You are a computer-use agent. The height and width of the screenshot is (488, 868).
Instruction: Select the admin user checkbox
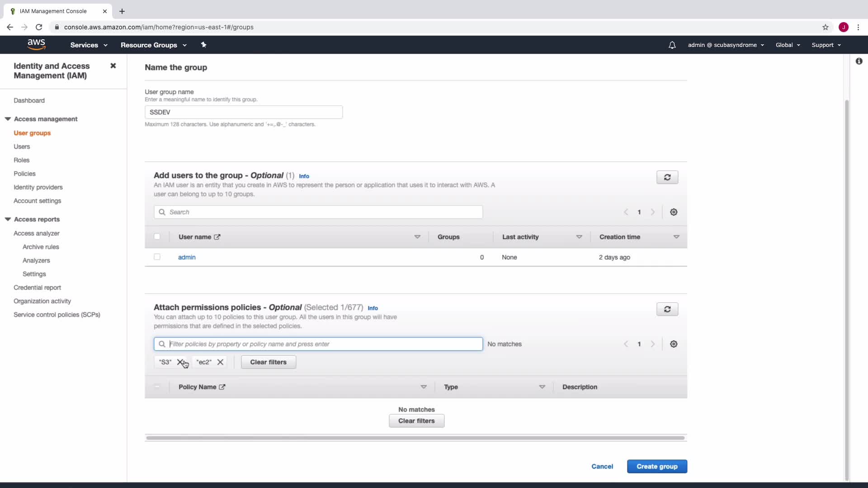(157, 257)
